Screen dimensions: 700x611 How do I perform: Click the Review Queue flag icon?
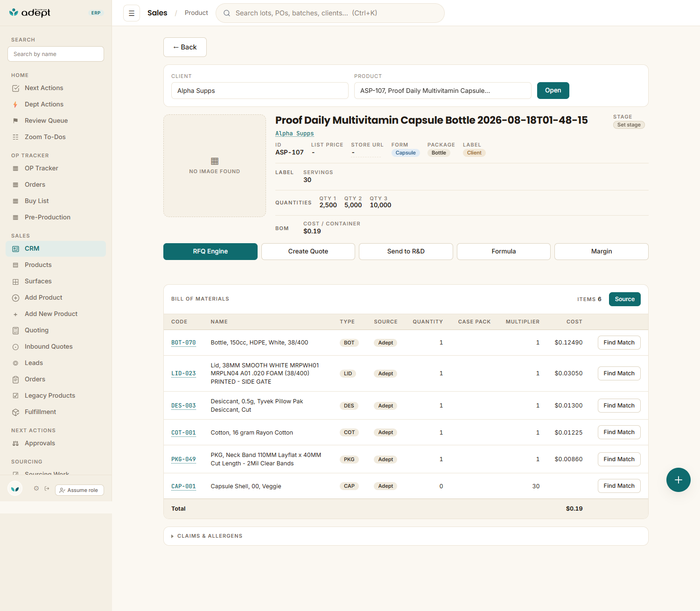[16, 121]
